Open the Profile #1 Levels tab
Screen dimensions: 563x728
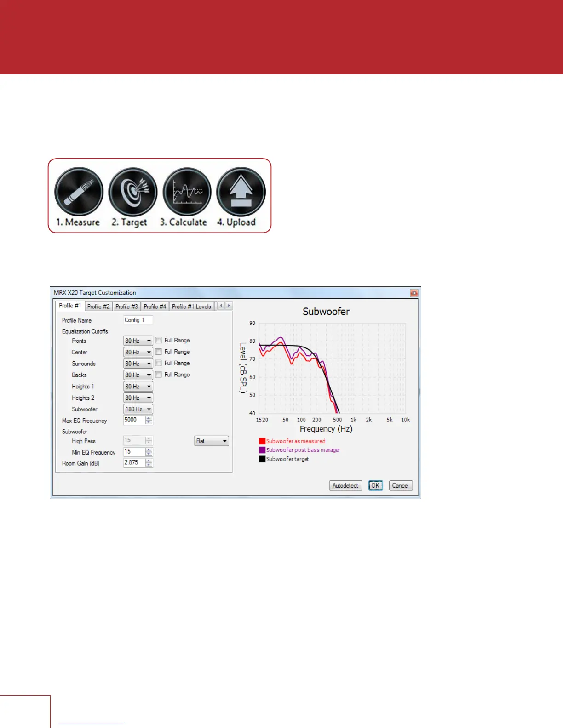tap(191, 307)
